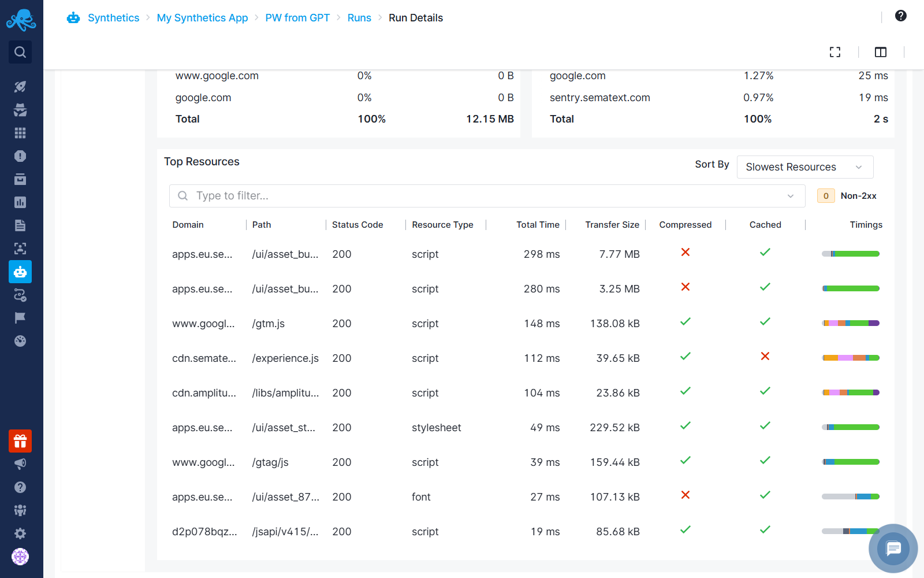The width and height of the screenshot is (924, 578).
Task: Click timings bar of /gtm.js row
Action: (x=851, y=323)
